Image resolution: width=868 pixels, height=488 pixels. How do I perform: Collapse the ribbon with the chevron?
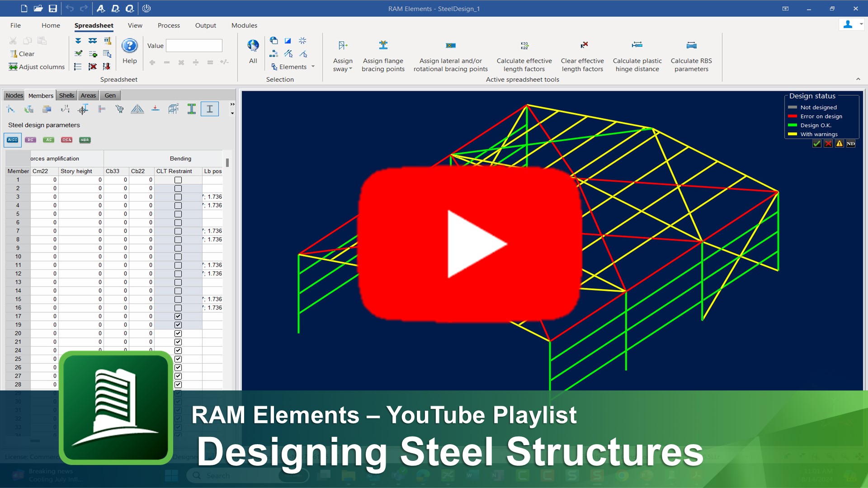(x=858, y=79)
